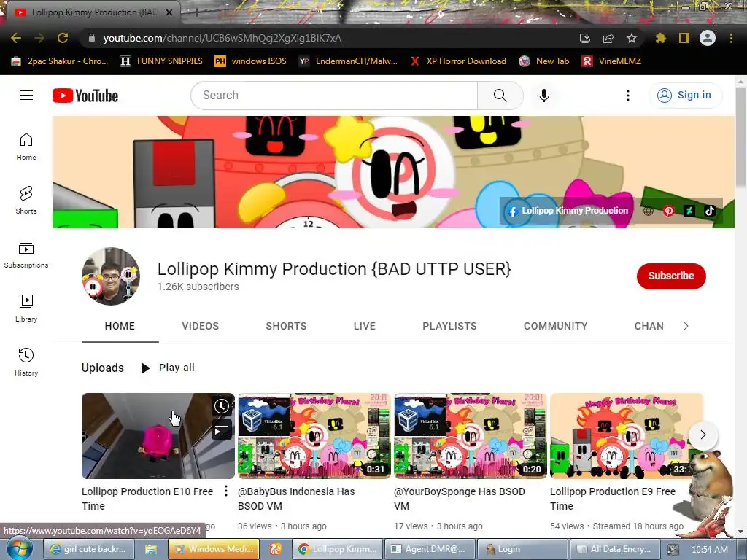Click the browser forward arrow

click(x=39, y=38)
